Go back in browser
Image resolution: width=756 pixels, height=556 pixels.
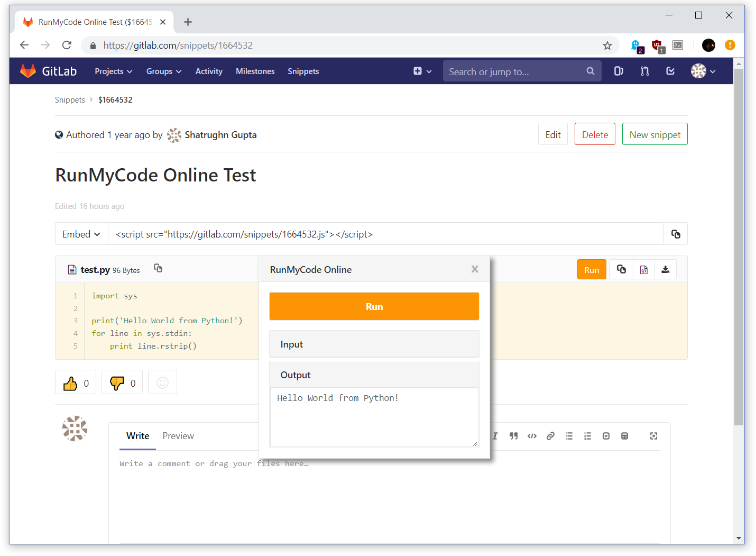pos(24,45)
